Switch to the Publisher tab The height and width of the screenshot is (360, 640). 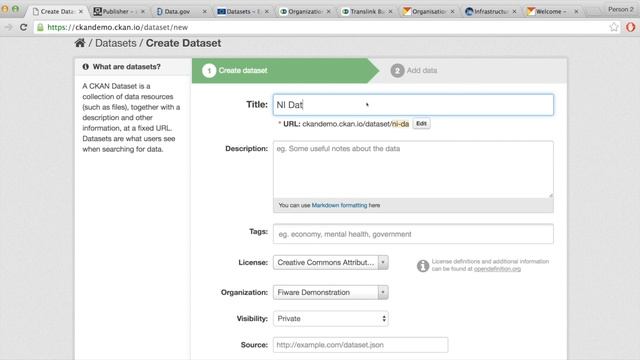point(118,11)
